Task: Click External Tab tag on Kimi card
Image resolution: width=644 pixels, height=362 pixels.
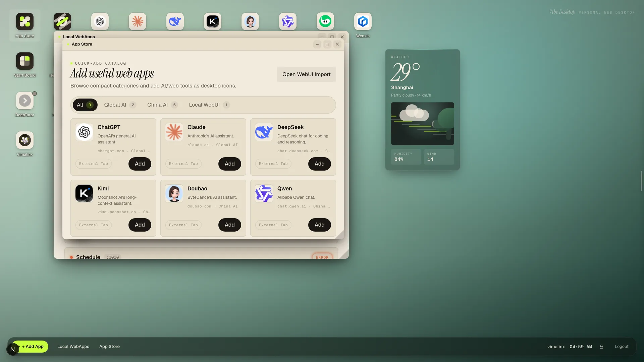Action: tap(94, 225)
